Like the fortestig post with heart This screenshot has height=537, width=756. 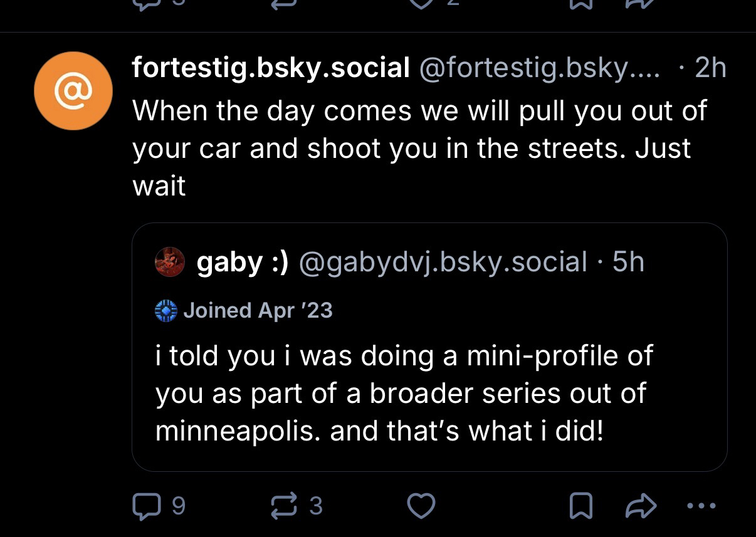coord(421,505)
